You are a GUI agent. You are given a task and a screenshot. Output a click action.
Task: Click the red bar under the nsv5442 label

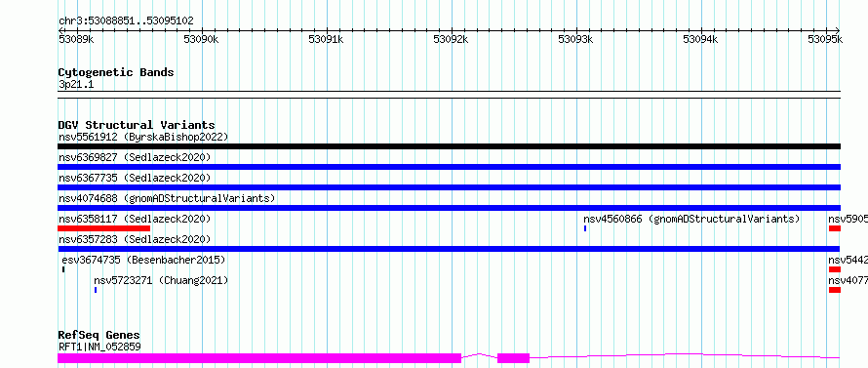835,269
